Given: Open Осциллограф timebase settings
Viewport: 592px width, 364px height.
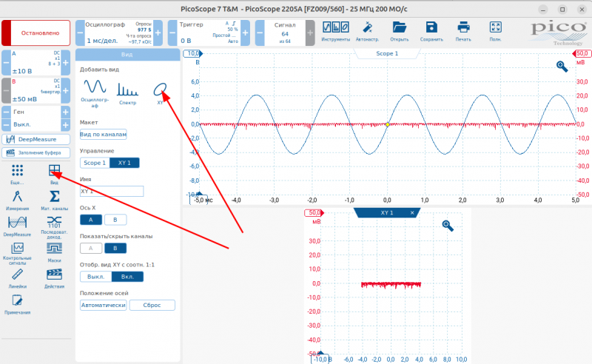Looking at the screenshot, I should click(119, 33).
